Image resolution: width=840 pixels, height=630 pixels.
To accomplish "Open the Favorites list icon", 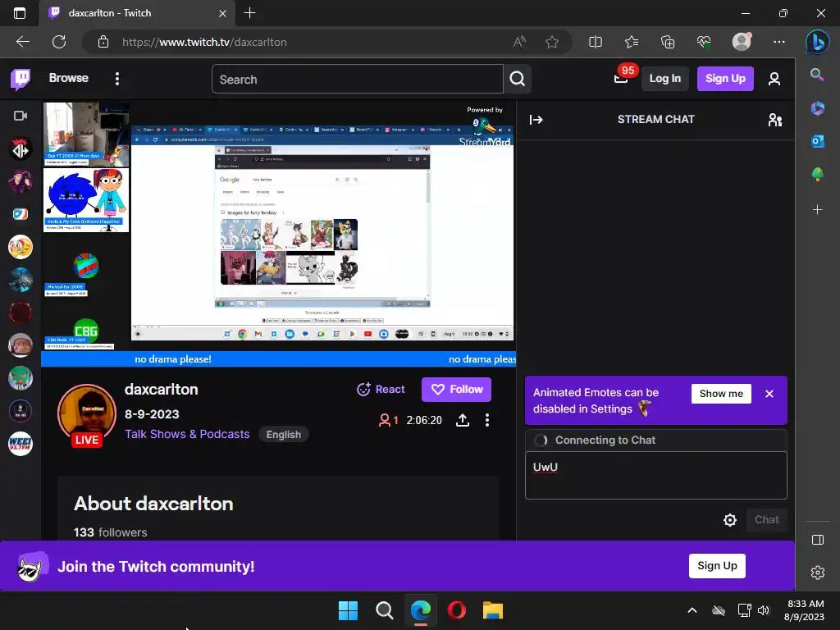I will point(632,42).
